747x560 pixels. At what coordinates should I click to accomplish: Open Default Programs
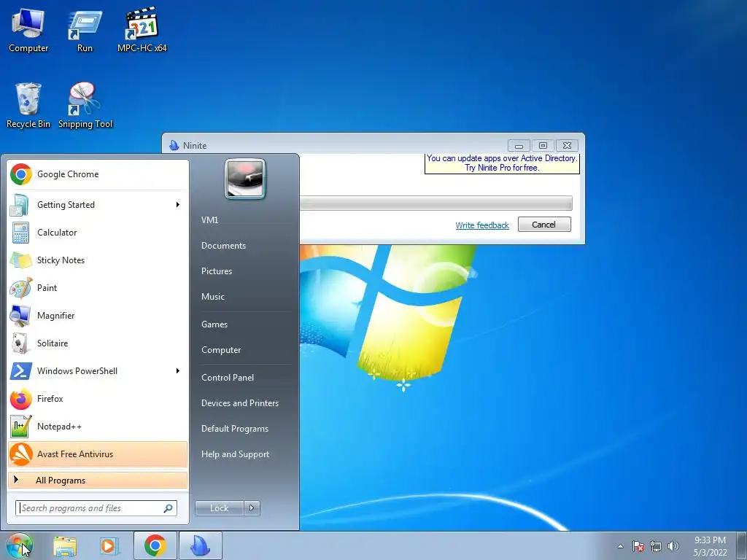235,429
